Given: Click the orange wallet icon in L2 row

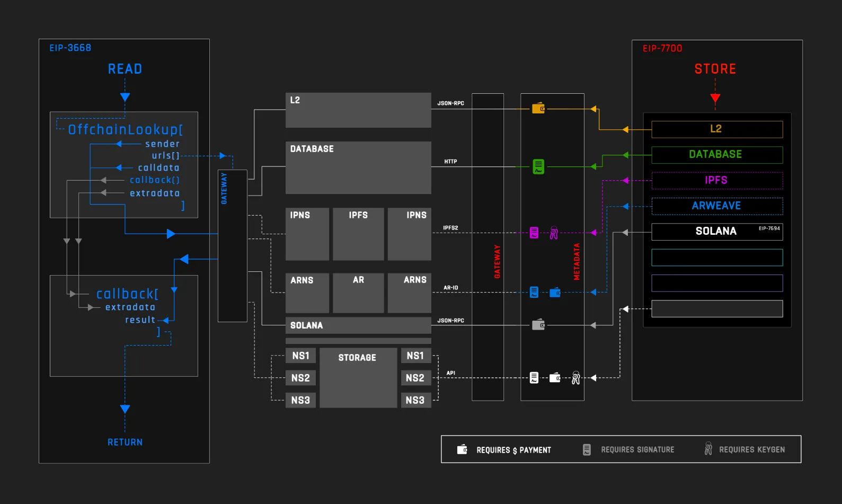Looking at the screenshot, I should 538,108.
